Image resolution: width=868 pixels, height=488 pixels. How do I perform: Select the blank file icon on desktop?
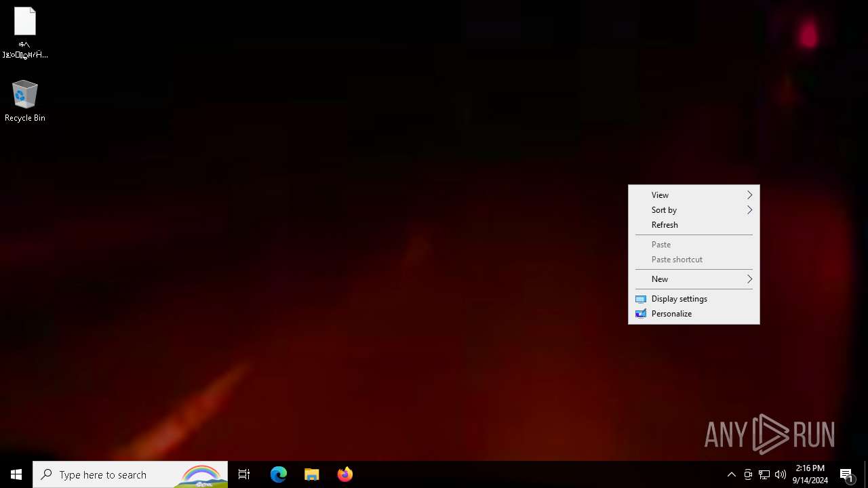24,33
